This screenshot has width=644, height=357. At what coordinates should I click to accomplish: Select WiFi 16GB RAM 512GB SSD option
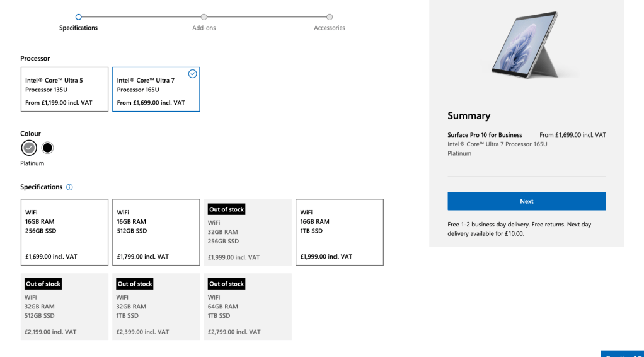[156, 232]
